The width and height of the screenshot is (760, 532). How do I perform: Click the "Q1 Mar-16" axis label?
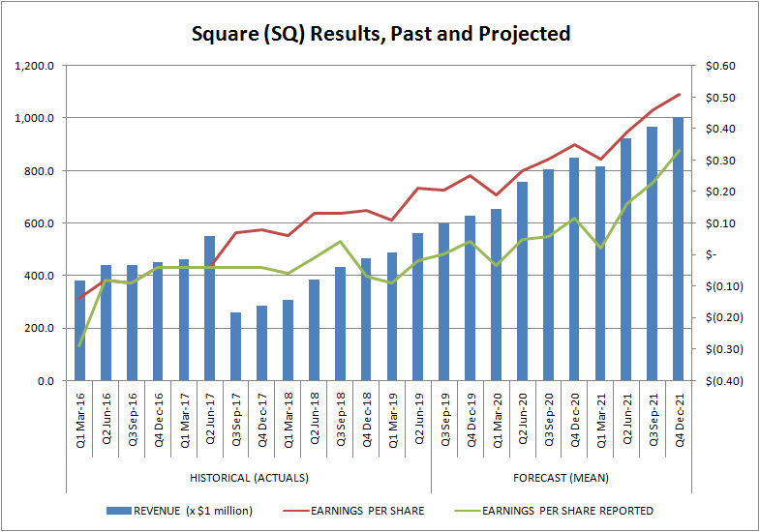click(80, 420)
